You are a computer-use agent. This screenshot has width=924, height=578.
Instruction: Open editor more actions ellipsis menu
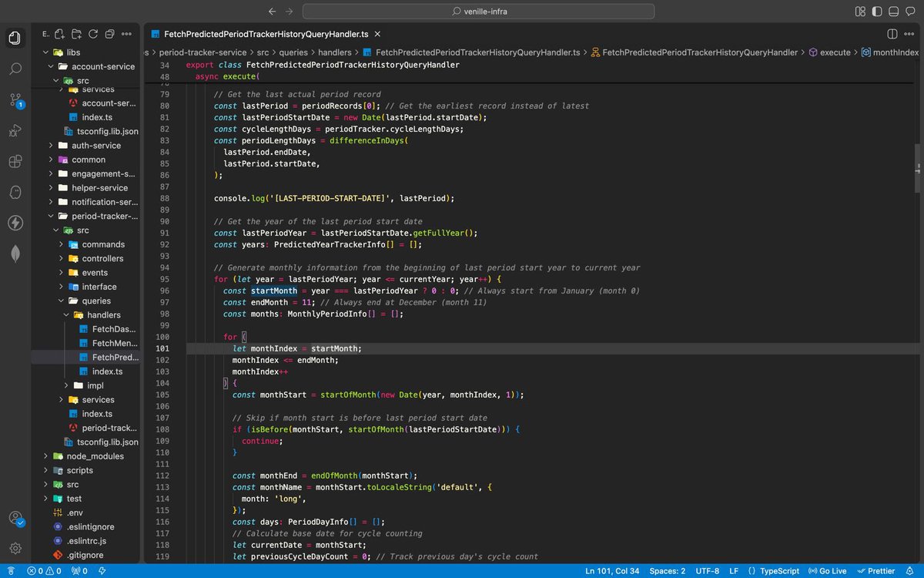click(910, 34)
